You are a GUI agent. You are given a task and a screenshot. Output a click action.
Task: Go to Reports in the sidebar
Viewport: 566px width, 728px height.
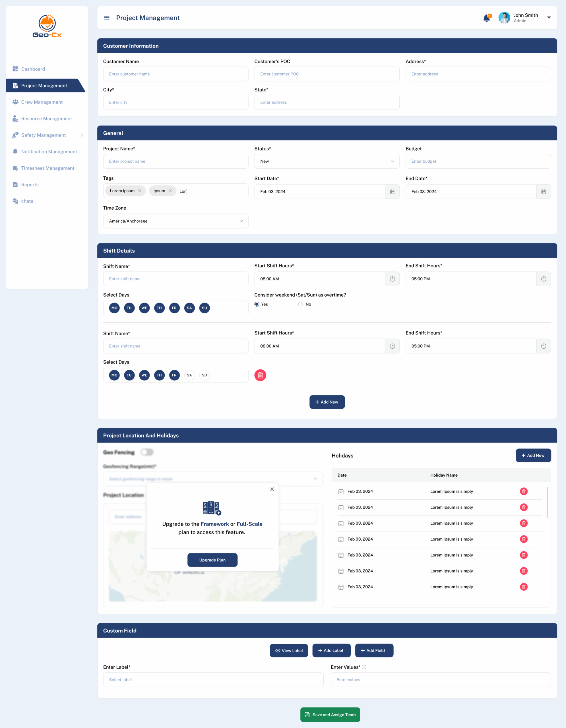pos(30,185)
